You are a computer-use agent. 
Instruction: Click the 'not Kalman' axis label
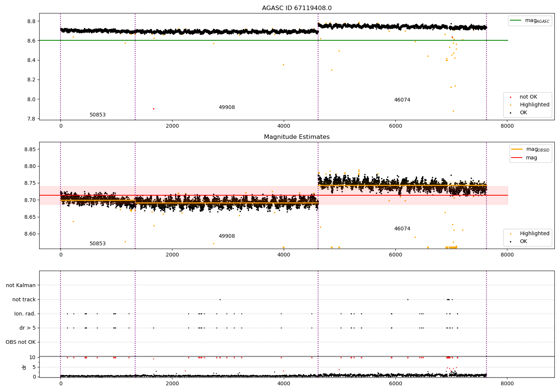(21, 285)
